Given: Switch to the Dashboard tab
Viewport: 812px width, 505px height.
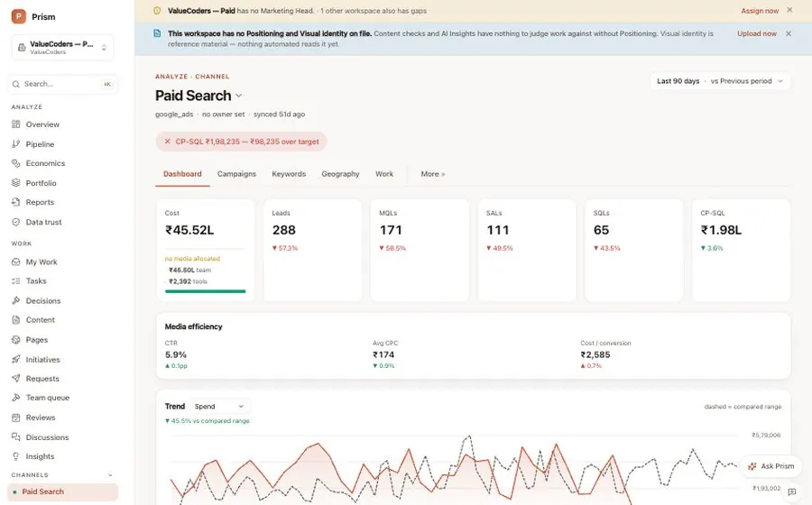Looking at the screenshot, I should [x=182, y=174].
